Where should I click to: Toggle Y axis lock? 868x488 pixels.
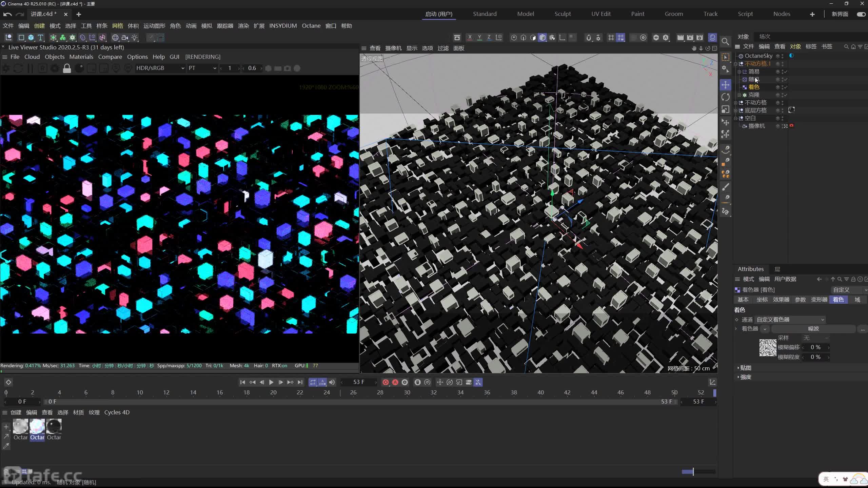[479, 38]
